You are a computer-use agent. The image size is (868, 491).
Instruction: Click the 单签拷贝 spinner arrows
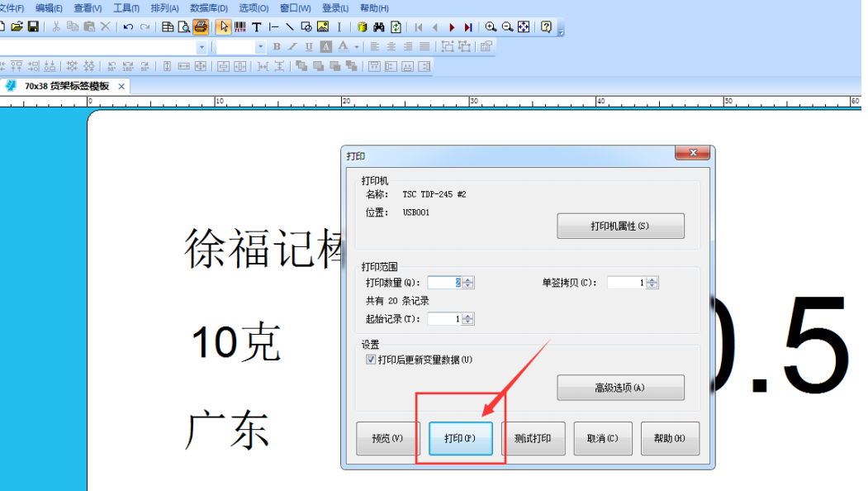(652, 283)
